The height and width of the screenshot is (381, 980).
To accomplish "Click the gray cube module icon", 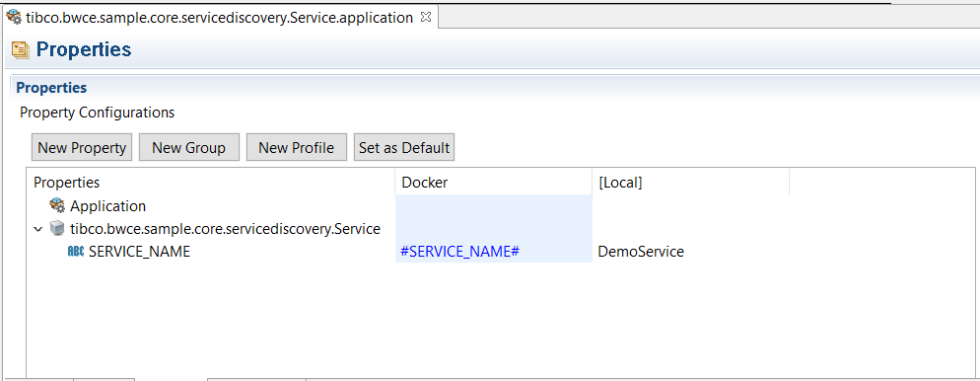I will (x=57, y=229).
